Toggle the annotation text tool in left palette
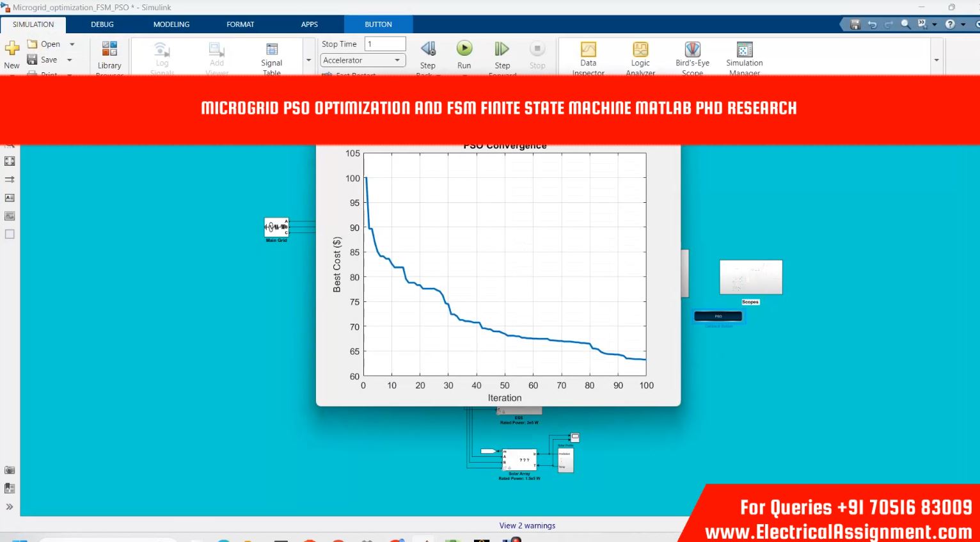This screenshot has height=542, width=980. (10, 198)
